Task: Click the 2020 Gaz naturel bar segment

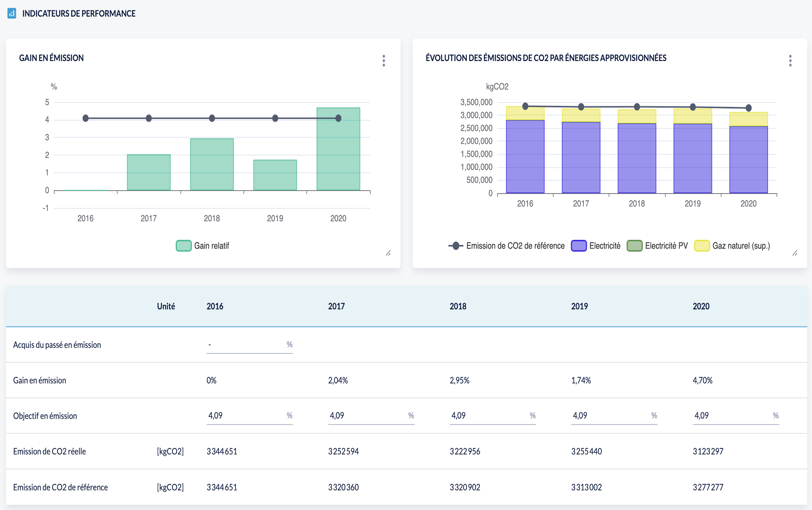Action: coord(749,119)
